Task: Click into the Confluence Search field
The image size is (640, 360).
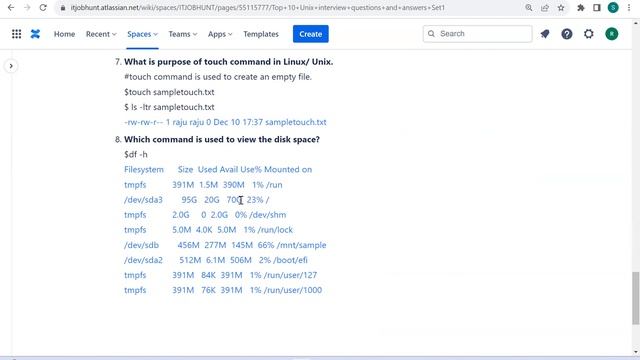Action: point(478,34)
